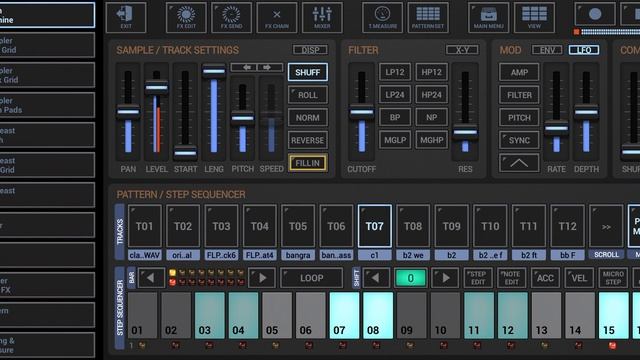Select the BP filter type
Screen dimensions: 640x360
pyautogui.click(x=395, y=118)
